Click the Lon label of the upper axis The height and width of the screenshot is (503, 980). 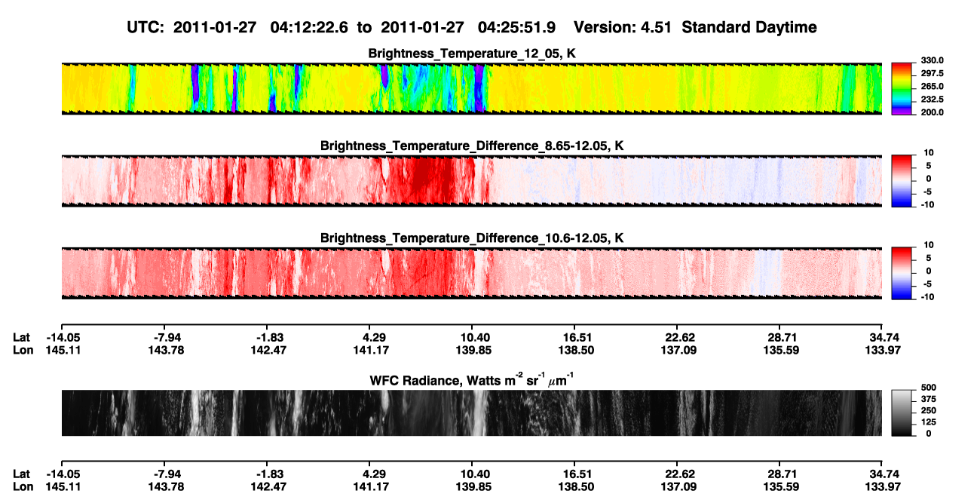click(23, 350)
